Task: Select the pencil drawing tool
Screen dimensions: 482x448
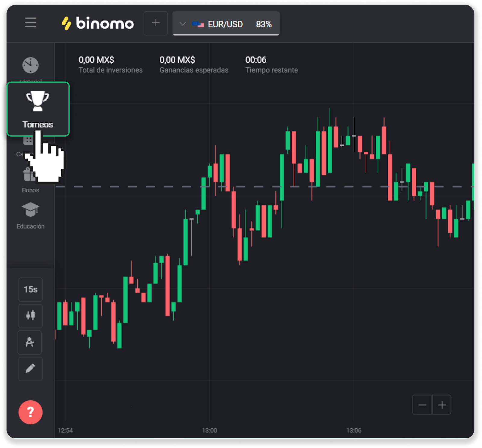Action: [30, 369]
